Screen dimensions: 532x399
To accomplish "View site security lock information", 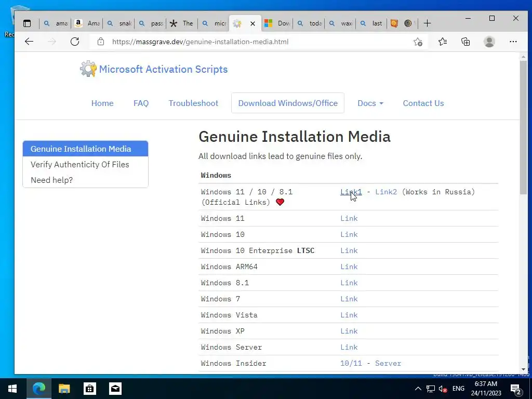I will [100, 42].
